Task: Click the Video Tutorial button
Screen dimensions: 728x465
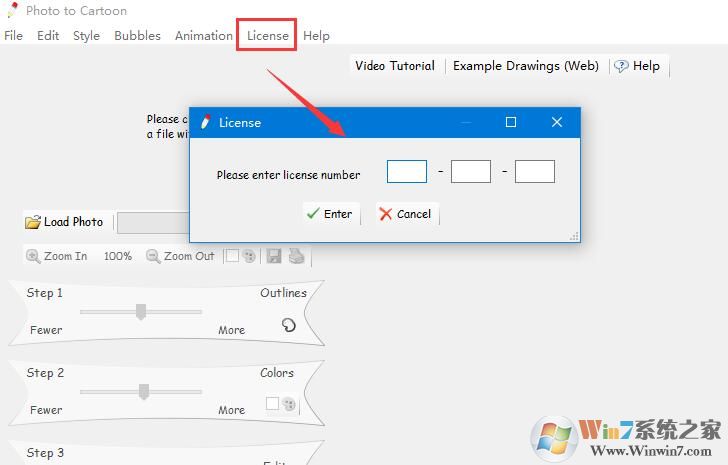Action: click(x=395, y=66)
